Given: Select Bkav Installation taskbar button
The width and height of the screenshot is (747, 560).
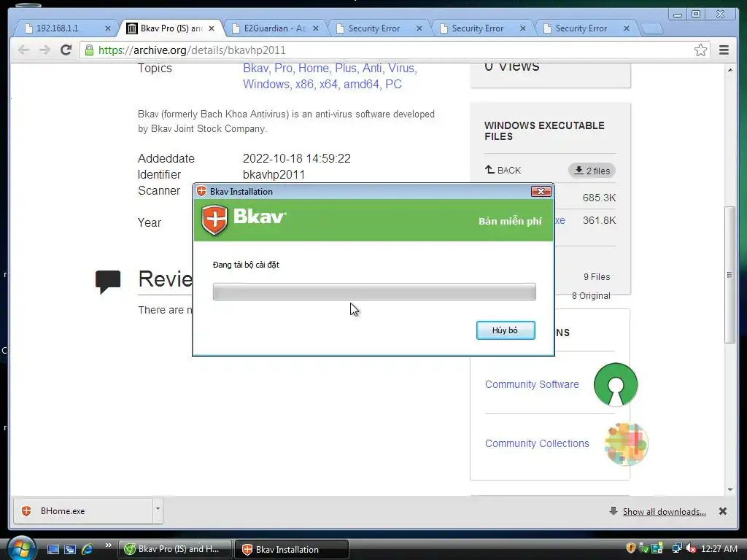Looking at the screenshot, I should coord(292,549).
